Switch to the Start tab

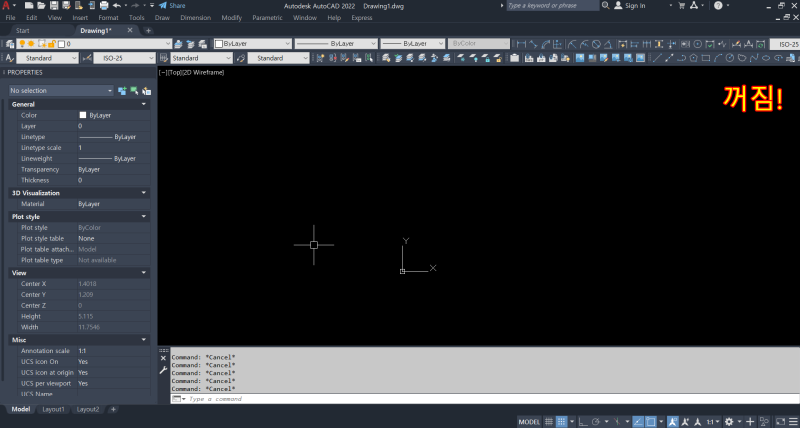tap(22, 31)
